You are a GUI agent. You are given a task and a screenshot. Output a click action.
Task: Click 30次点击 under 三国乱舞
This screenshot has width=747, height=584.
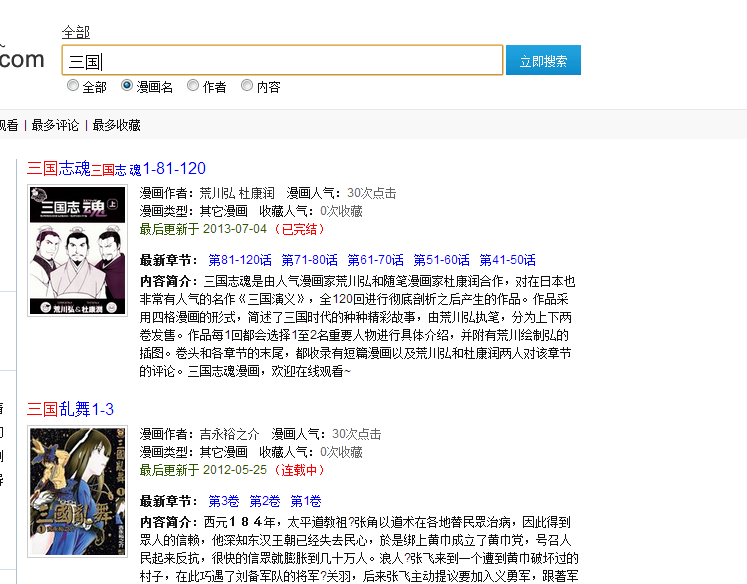coord(357,434)
